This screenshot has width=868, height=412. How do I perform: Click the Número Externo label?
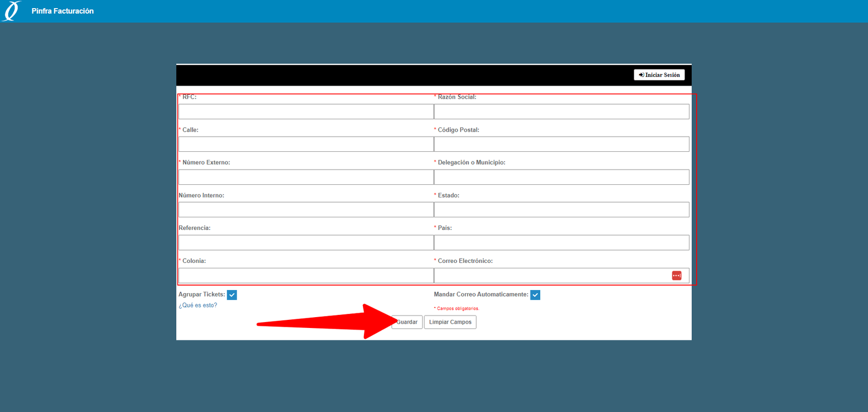click(206, 163)
